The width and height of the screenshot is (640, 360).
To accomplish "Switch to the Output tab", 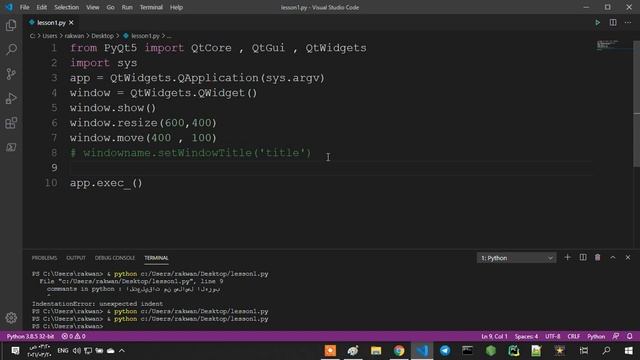I will [x=76, y=258].
